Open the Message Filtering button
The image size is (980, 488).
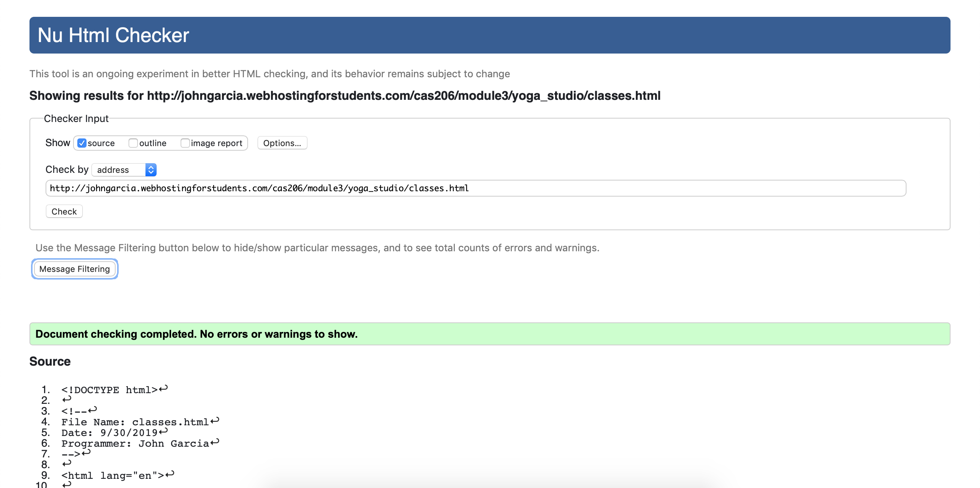tap(75, 269)
